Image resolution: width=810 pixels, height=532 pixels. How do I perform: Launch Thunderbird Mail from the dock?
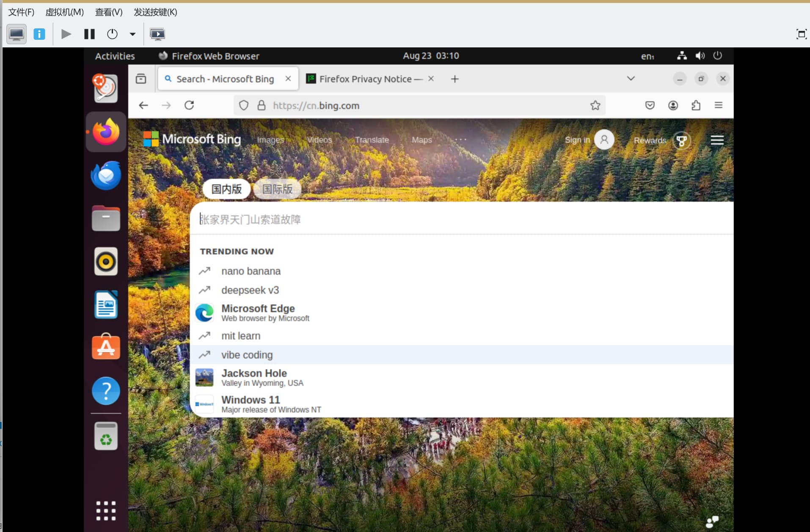[x=106, y=175]
